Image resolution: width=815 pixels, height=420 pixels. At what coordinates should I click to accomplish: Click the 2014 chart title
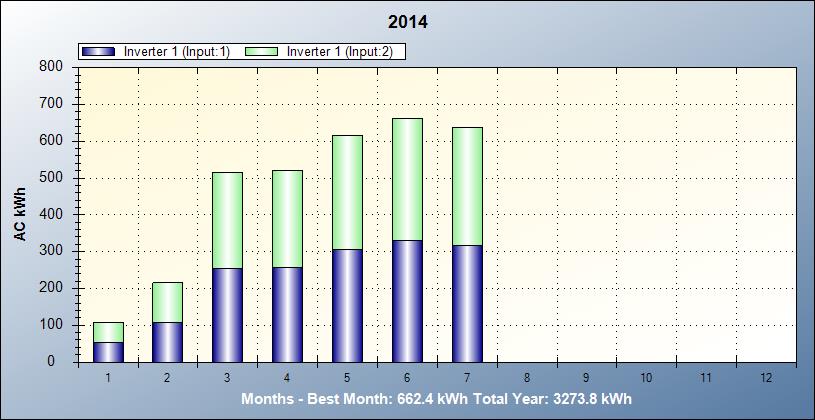pos(407,21)
